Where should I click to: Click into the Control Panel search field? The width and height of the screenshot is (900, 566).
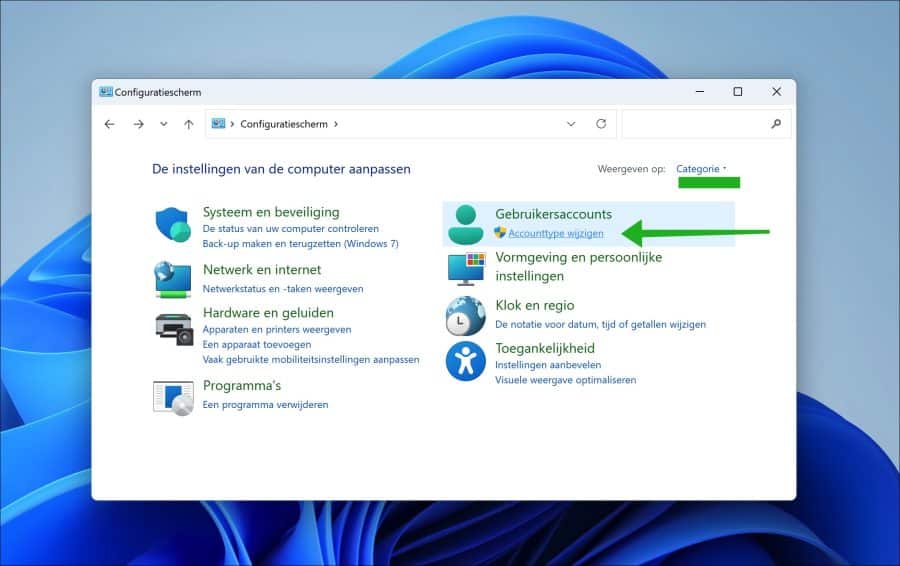click(x=707, y=124)
